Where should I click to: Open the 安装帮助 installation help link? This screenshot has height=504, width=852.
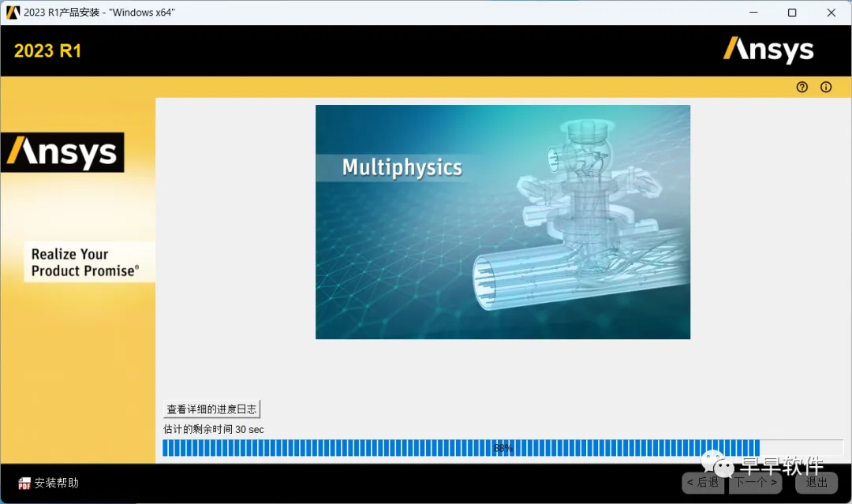tap(57, 483)
